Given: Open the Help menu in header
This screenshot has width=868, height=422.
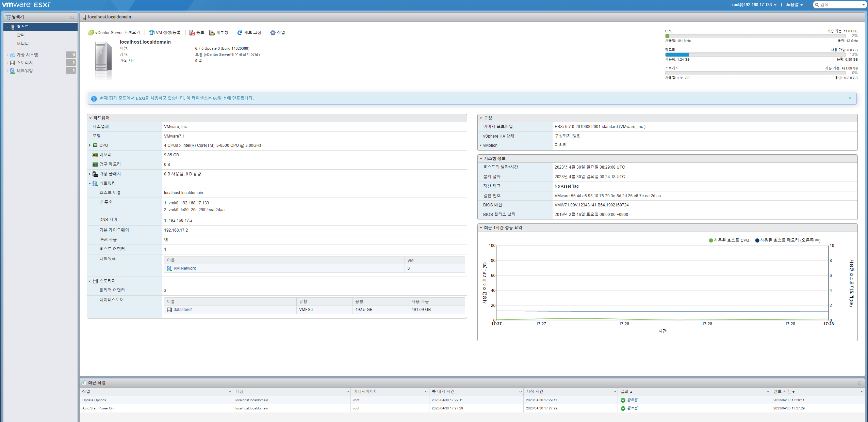Looking at the screenshot, I should 794,5.
